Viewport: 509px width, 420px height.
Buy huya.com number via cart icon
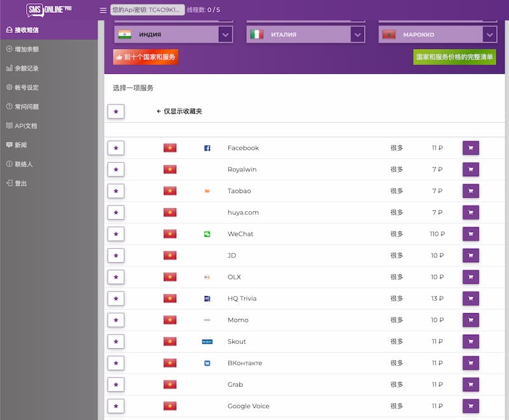click(470, 213)
